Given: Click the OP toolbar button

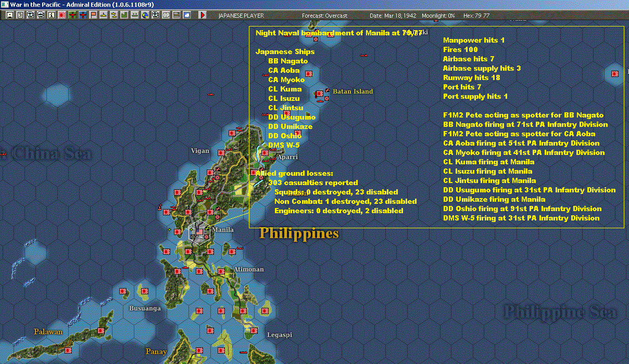Looking at the screenshot, I should click(166, 15).
